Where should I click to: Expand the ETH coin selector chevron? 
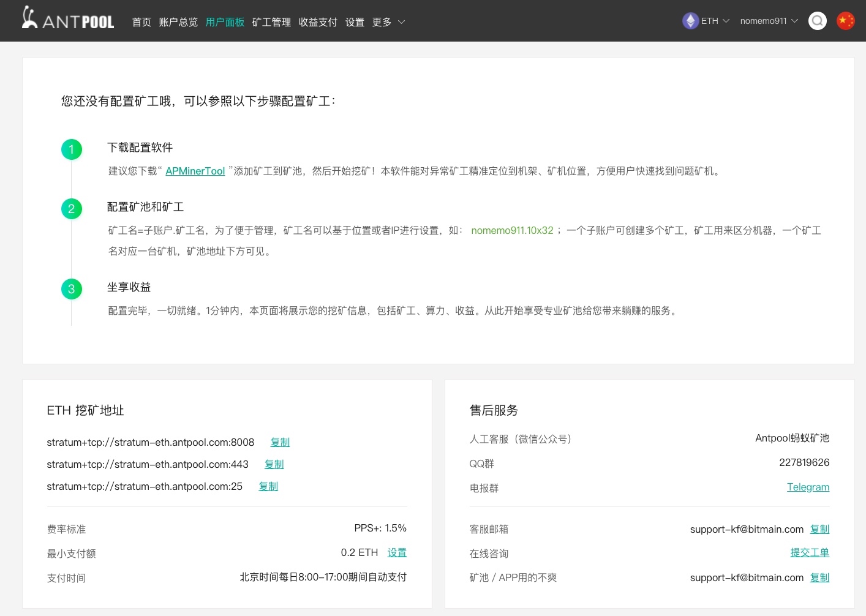pyautogui.click(x=726, y=21)
